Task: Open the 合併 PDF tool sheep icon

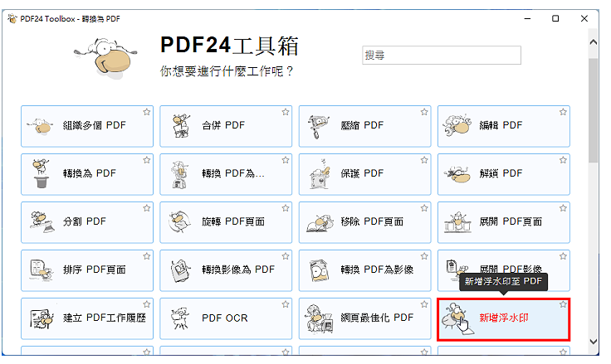Action: coord(181,126)
